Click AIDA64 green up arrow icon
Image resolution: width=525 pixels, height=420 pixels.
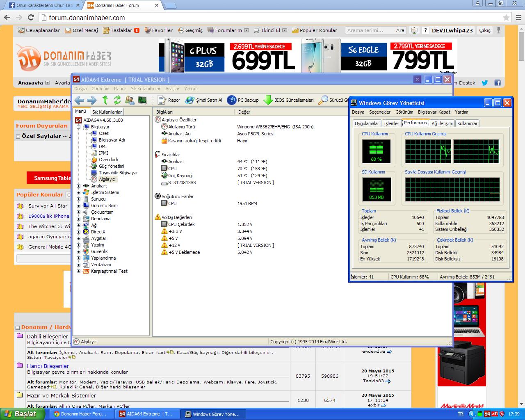(x=105, y=100)
